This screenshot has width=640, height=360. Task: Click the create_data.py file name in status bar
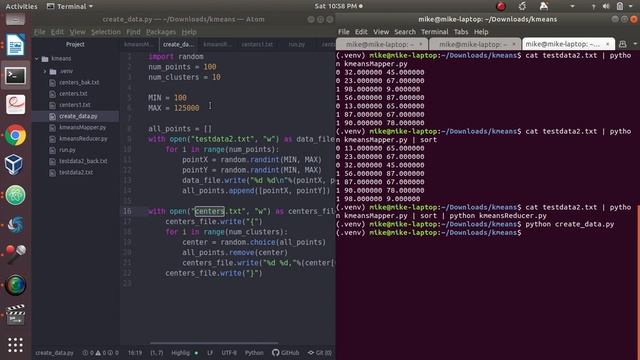click(x=54, y=353)
